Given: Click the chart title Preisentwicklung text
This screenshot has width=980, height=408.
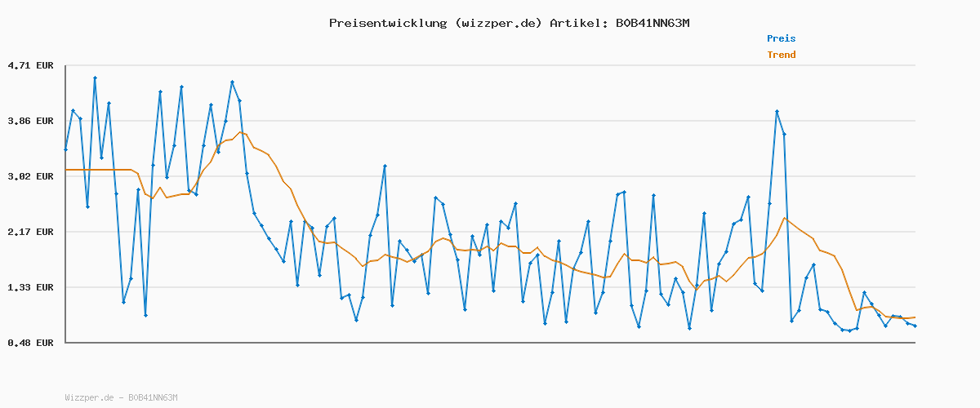Looking at the screenshot, I should tap(388, 23).
